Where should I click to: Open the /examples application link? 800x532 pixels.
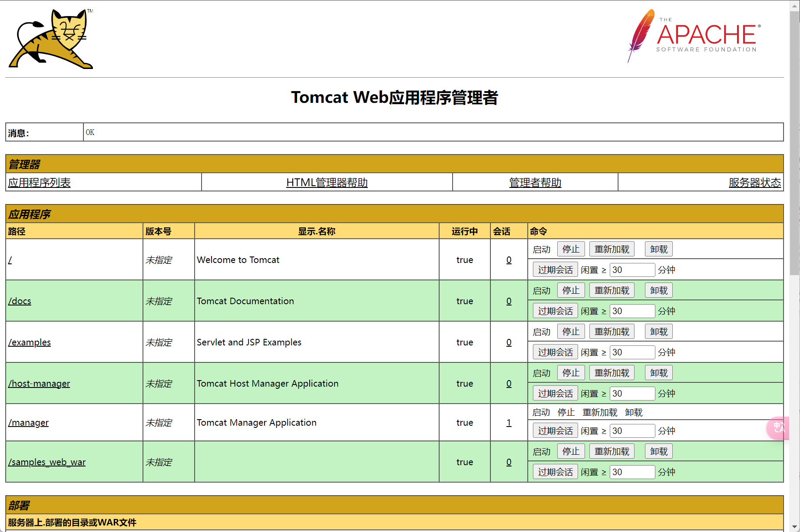point(30,342)
